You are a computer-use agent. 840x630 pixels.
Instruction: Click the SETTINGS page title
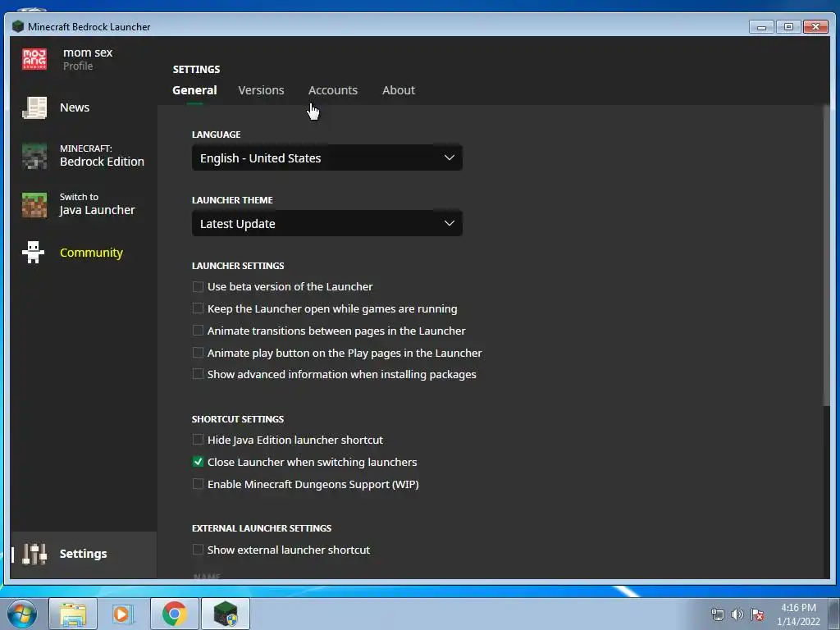pyautogui.click(x=196, y=69)
